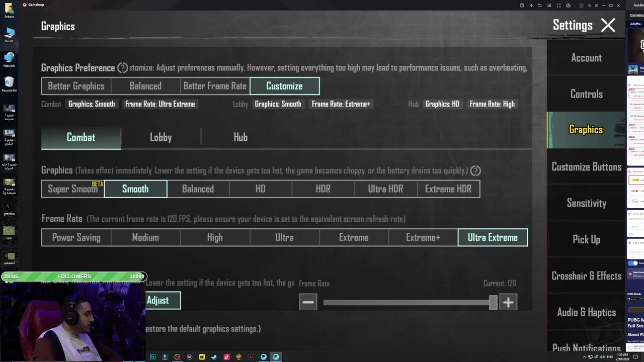
Task: Open Audio & Haptics settings category
Action: pos(586,312)
